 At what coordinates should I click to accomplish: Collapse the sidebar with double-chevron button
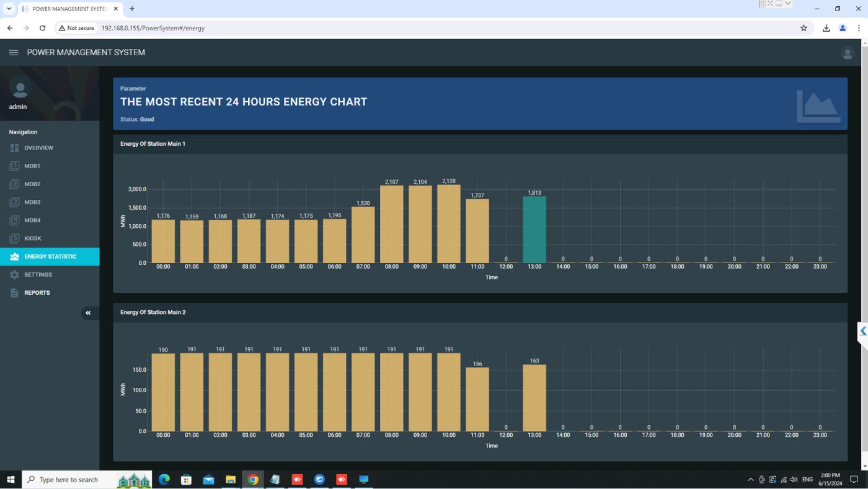[88, 313]
